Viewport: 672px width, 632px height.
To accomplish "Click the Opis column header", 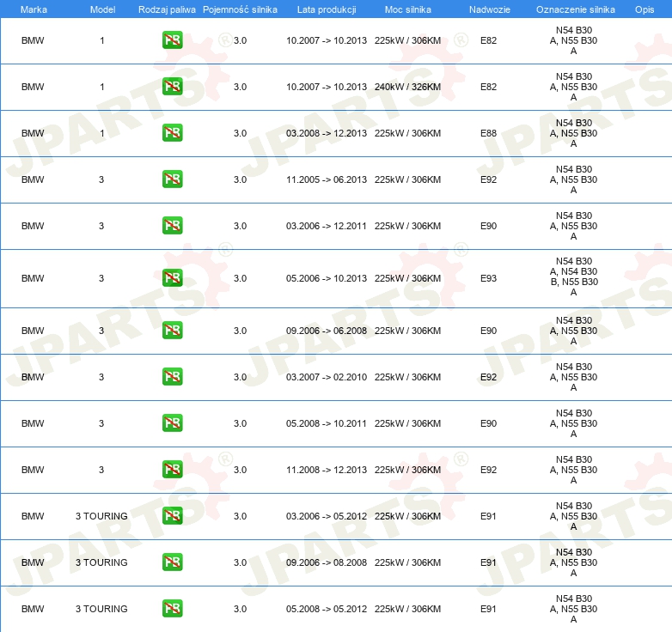I will coord(644,9).
